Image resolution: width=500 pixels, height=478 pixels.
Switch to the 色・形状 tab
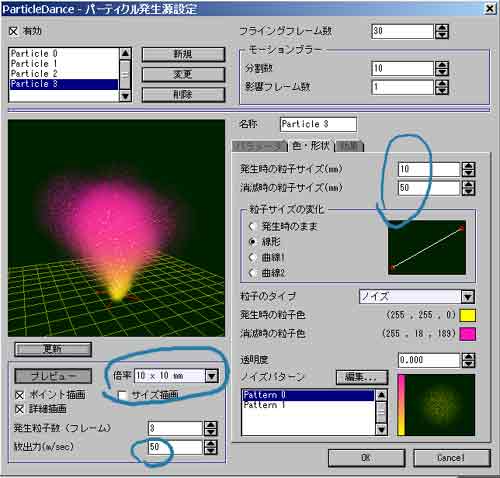tap(311, 146)
